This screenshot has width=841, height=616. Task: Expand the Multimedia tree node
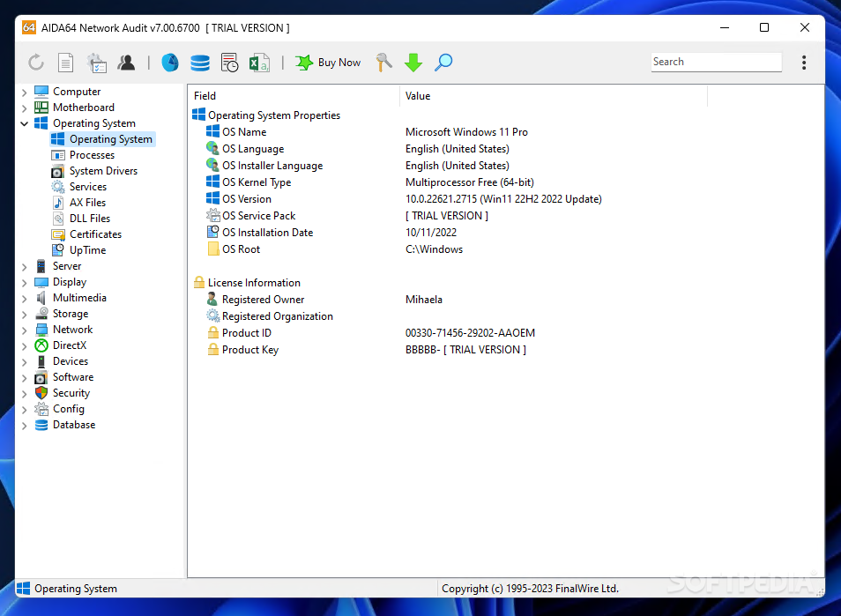tap(24, 298)
